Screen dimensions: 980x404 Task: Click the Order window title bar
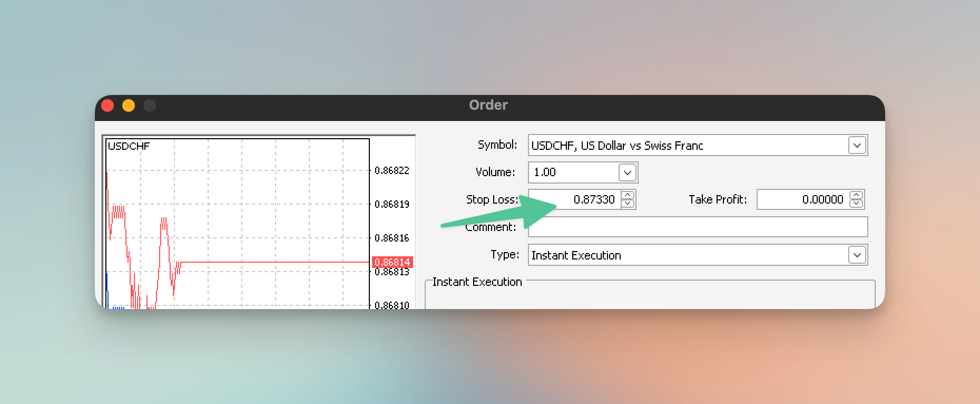[489, 108]
